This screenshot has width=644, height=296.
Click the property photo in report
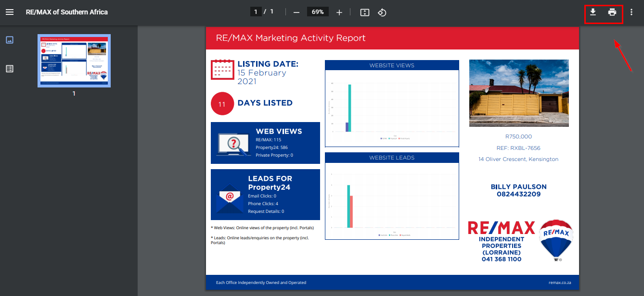(519, 93)
